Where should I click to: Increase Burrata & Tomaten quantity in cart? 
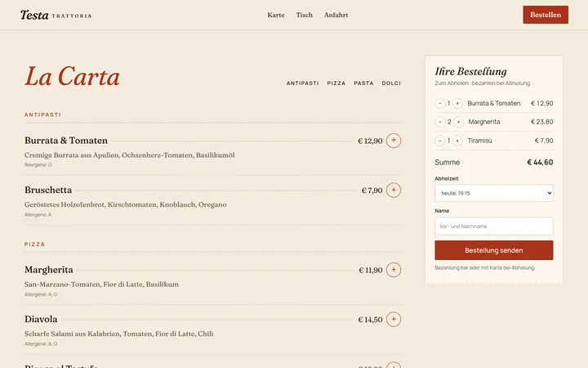tap(457, 103)
